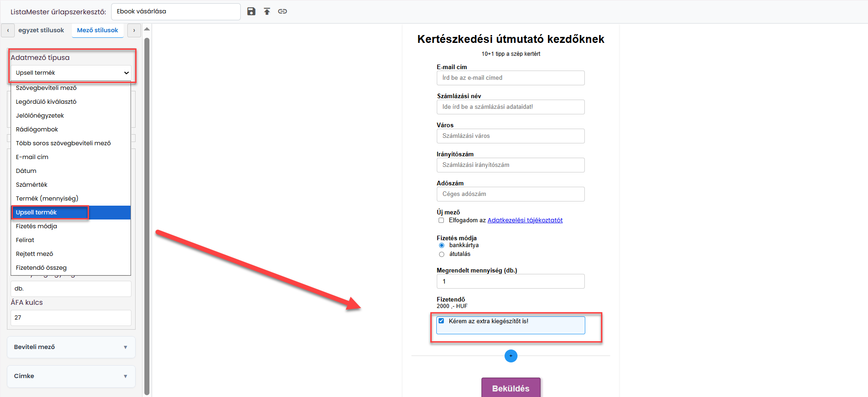Viewport: 868px width, 397px height.
Task: Click the Beküldés submit button
Action: coord(511,388)
